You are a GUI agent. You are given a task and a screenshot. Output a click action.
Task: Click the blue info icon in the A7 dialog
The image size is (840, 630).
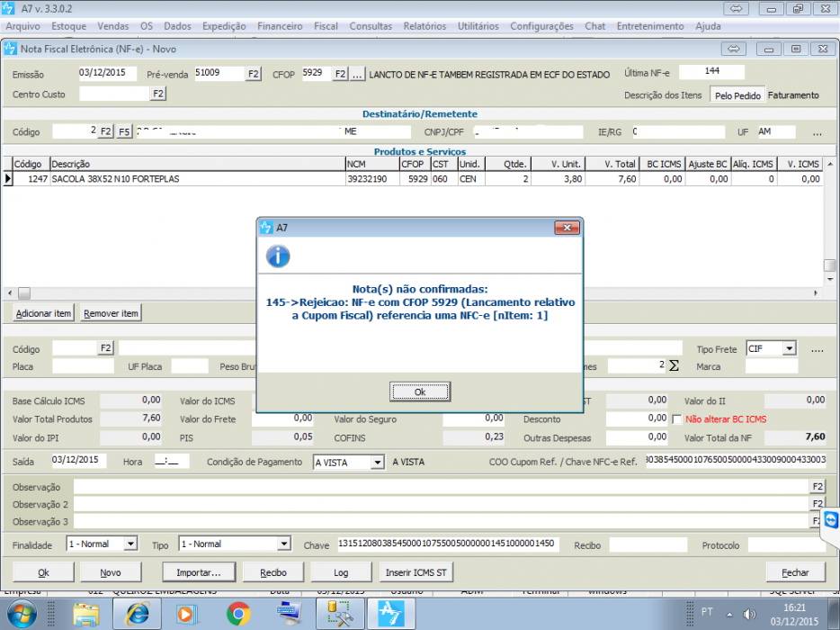(x=278, y=256)
